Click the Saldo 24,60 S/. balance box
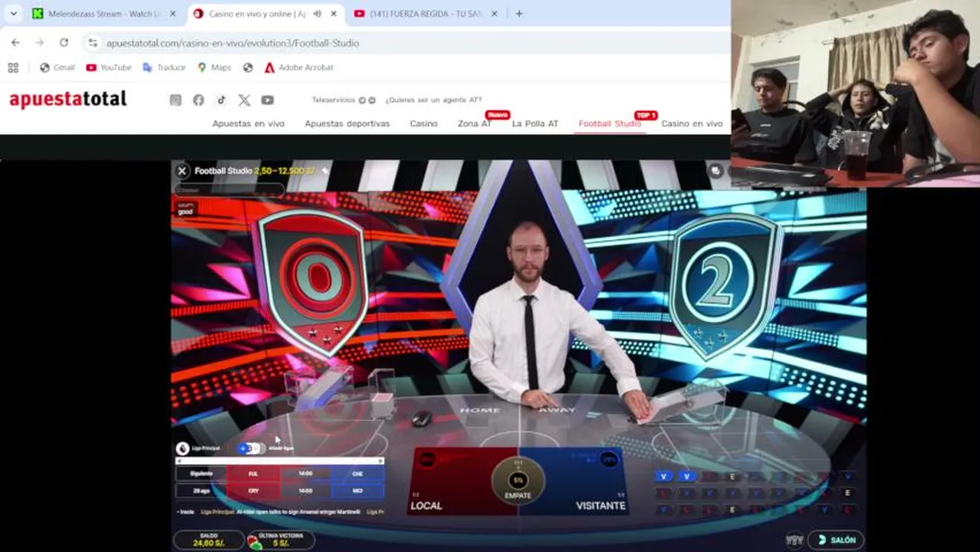 pos(209,540)
